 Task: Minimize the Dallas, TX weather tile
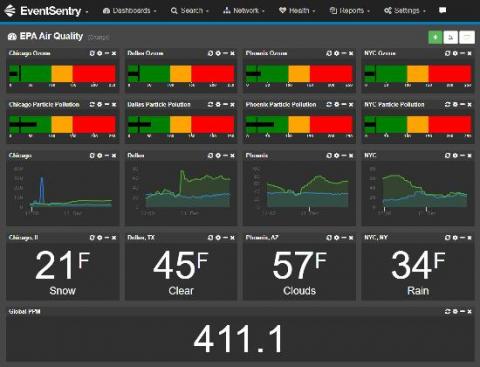tap(225, 238)
